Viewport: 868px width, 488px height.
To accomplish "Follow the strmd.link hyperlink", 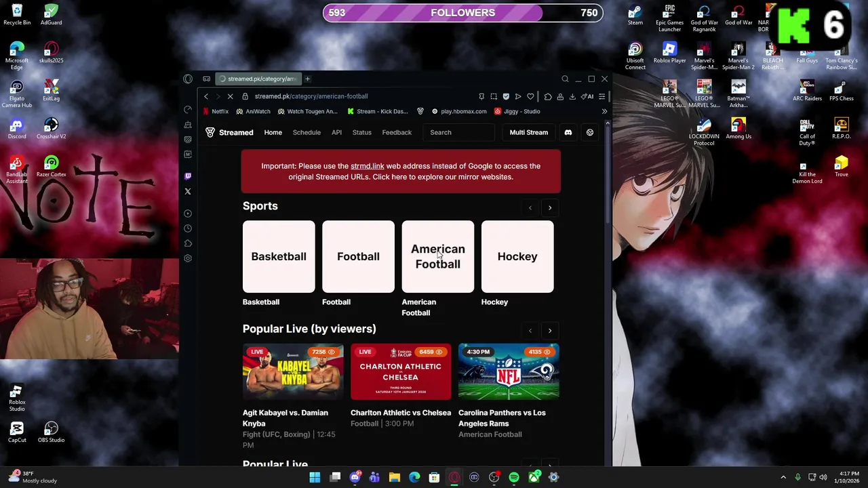I will click(367, 166).
